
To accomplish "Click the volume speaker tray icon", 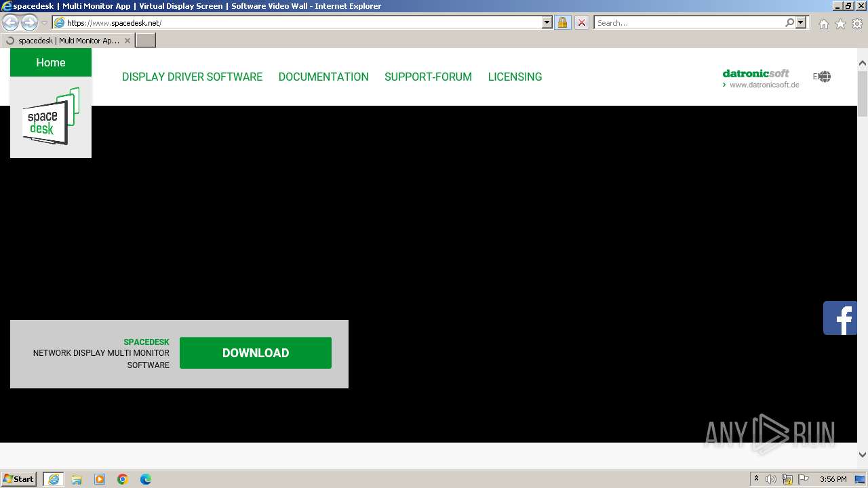I will (771, 479).
